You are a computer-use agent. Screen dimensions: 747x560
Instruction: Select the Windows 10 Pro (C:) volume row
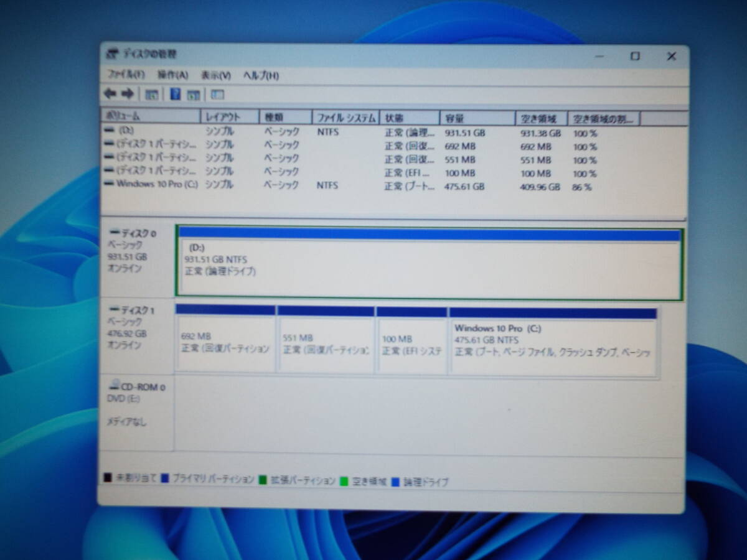pos(393,185)
